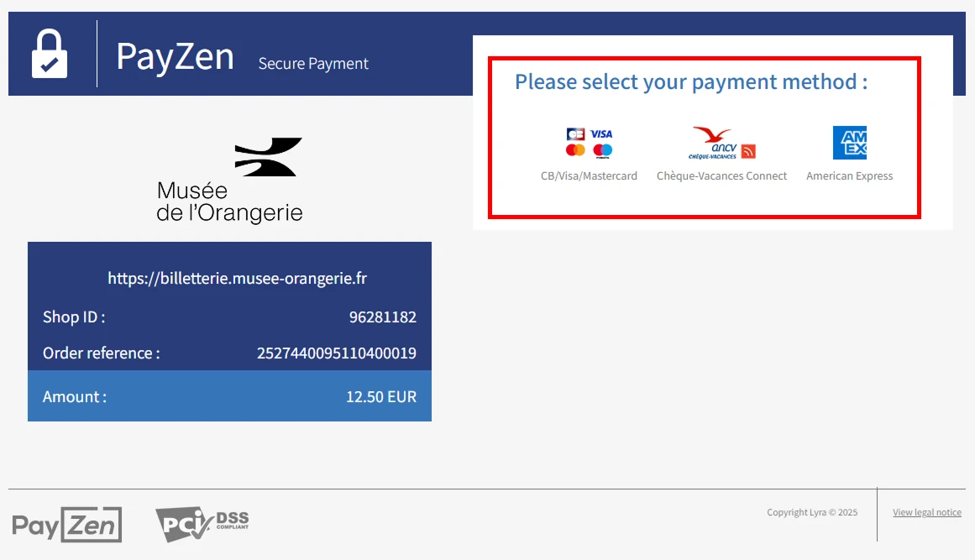Image resolution: width=975 pixels, height=560 pixels.
Task: Click the 12.50 EUR amount
Action: pyautogui.click(x=381, y=396)
